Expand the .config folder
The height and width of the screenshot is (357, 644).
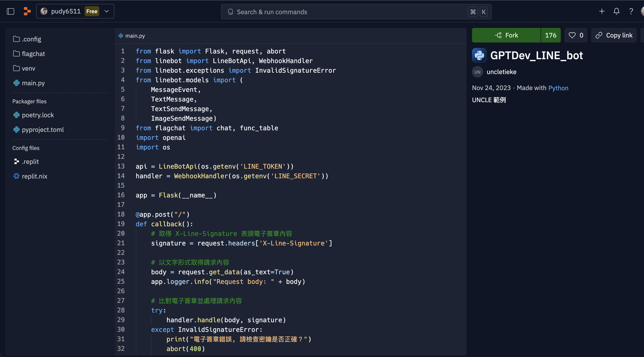click(x=27, y=39)
